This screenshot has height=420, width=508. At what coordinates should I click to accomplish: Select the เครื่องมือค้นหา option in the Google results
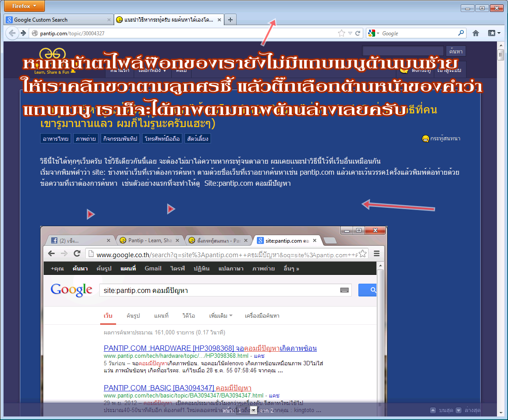262,316
